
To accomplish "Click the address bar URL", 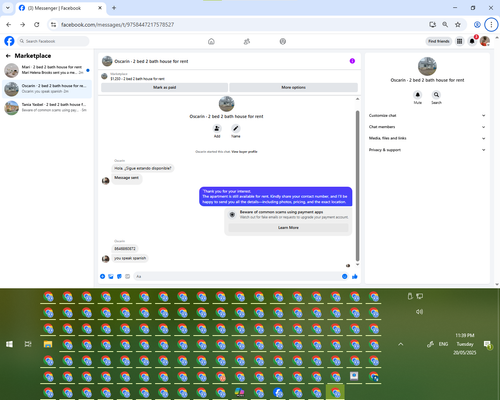I will tap(117, 25).
